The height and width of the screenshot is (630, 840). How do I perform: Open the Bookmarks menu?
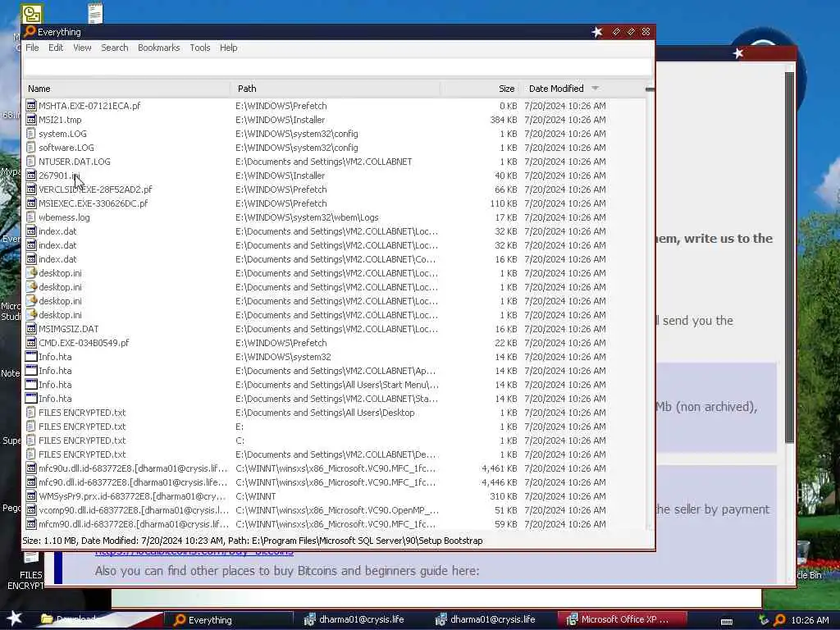158,48
